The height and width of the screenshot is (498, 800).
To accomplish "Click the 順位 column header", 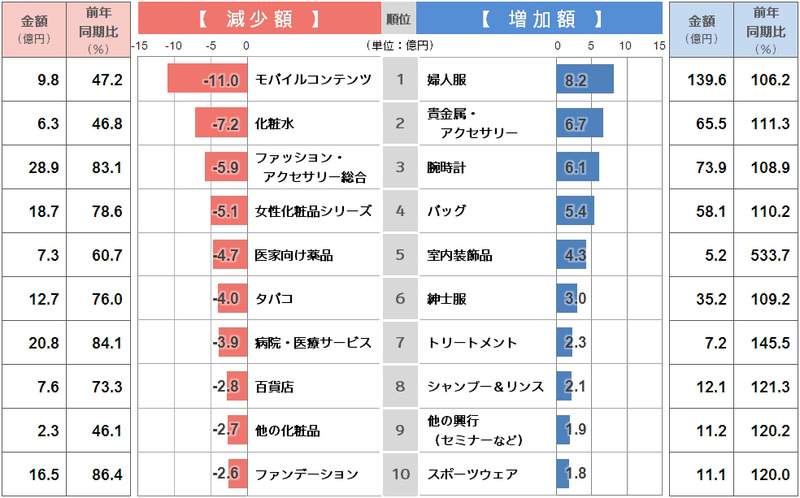I will pos(399,18).
